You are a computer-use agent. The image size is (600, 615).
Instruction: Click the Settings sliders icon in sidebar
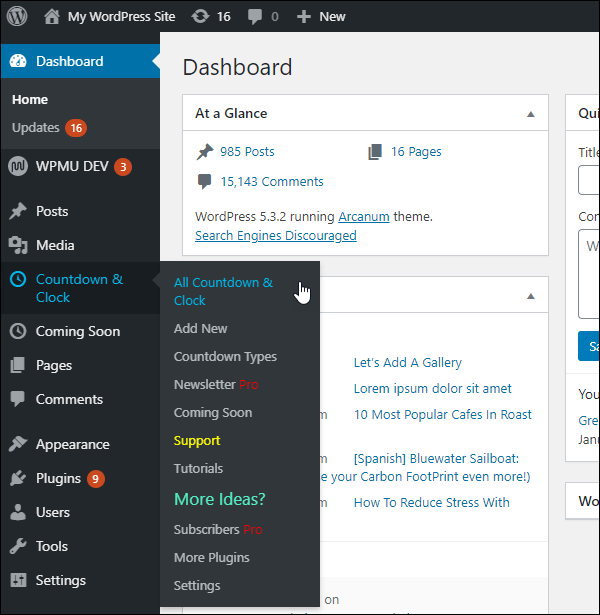[x=18, y=580]
